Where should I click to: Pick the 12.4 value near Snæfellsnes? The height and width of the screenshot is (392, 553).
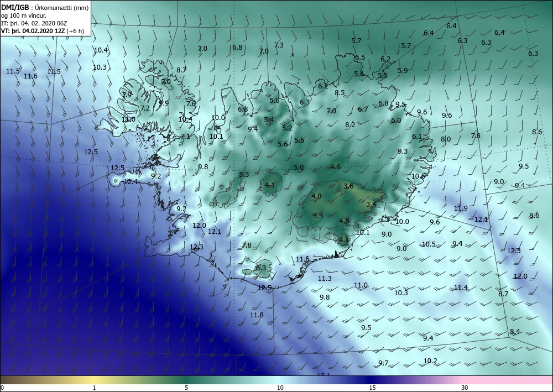pos(131,181)
